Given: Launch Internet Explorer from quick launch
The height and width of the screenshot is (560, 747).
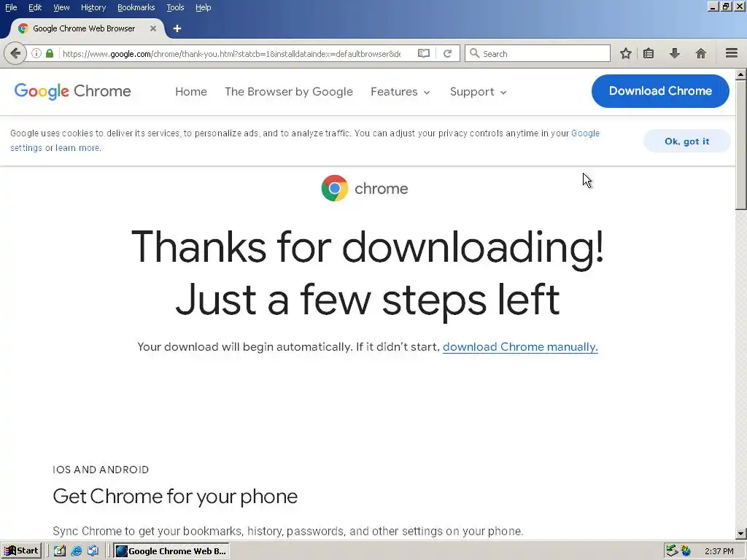Looking at the screenshot, I should pyautogui.click(x=76, y=551).
